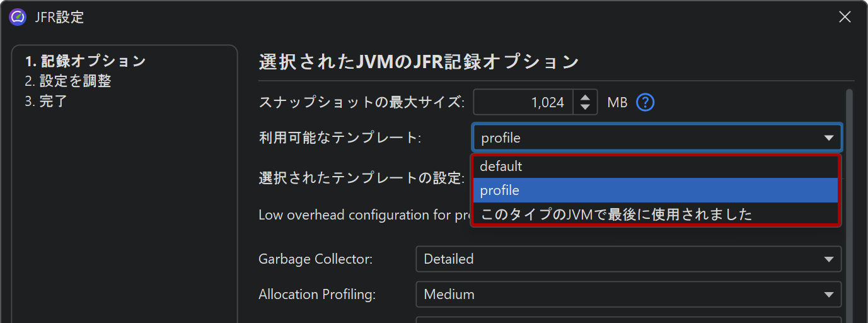Click the vertical scrollbar of options panel

(x=849, y=206)
